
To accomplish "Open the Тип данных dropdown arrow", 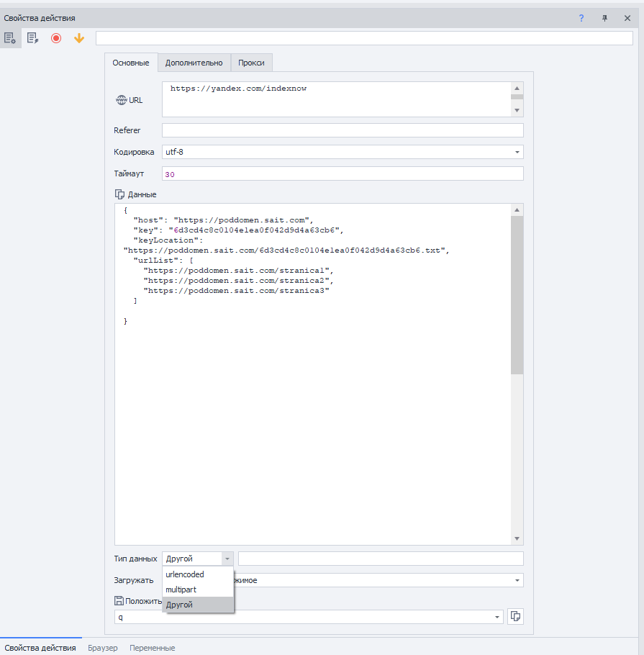I will (227, 559).
